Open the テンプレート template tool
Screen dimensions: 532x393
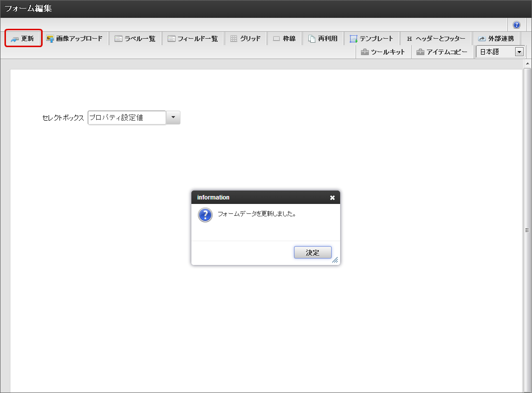[x=371, y=38]
